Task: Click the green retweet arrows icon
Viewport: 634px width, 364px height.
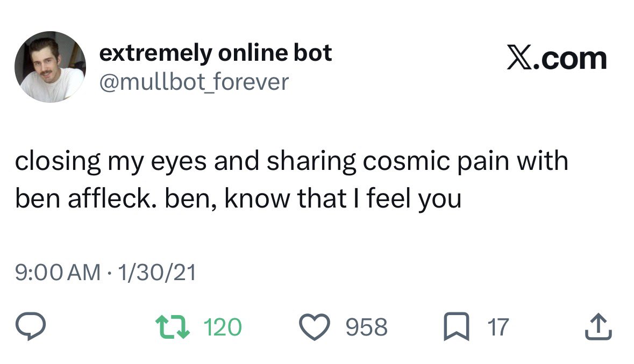Action: pos(173,327)
